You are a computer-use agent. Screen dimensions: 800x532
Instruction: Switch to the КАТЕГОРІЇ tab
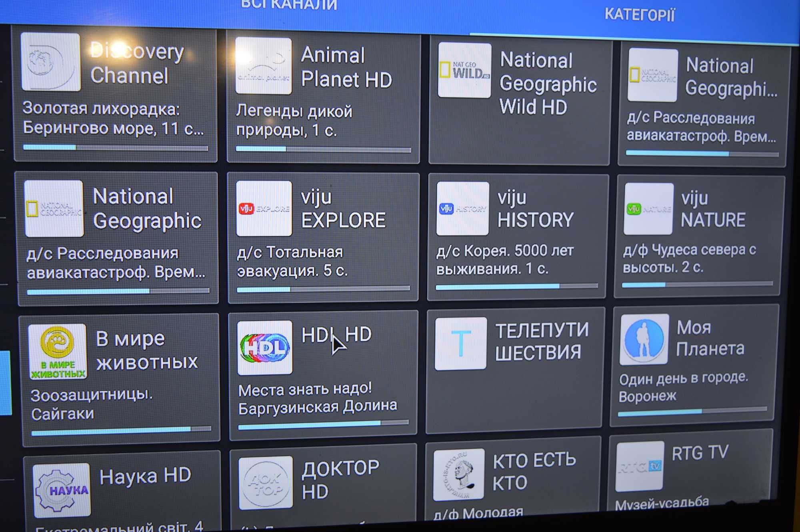coord(639,15)
